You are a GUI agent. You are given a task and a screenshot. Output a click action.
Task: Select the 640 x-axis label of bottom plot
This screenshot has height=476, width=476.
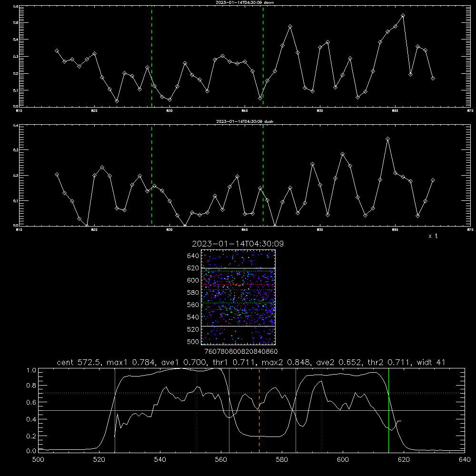(x=465, y=460)
